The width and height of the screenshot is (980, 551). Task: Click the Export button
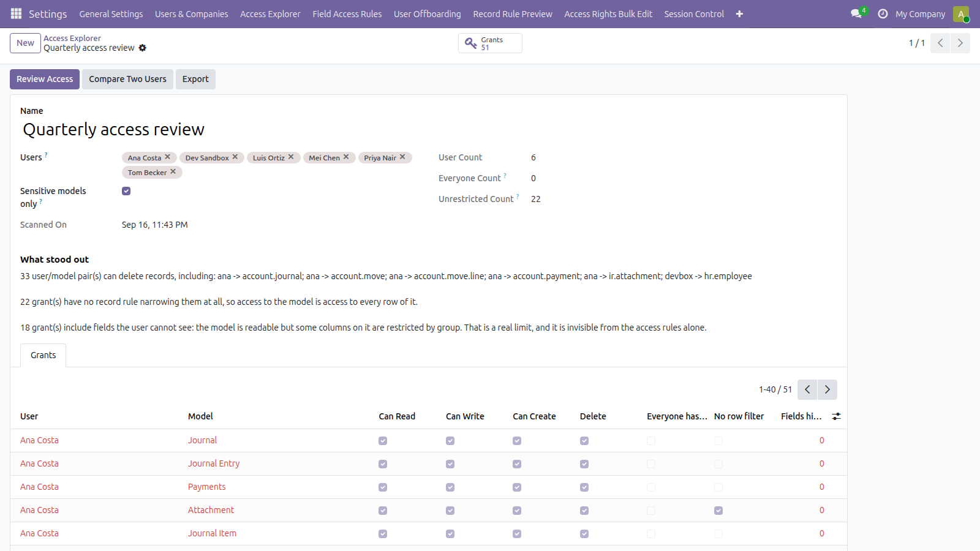coord(195,79)
